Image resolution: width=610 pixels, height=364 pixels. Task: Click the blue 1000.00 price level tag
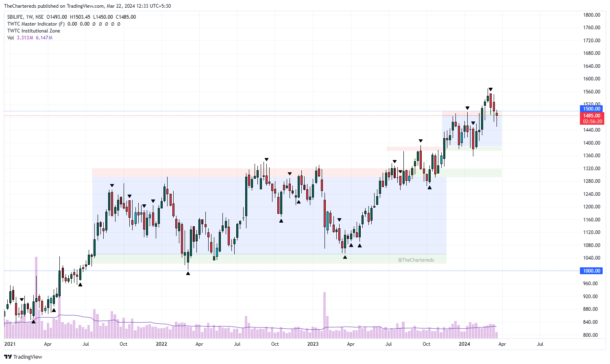(592, 271)
